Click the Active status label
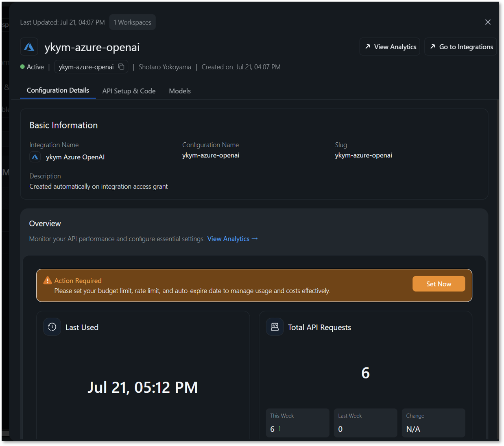 (x=35, y=67)
